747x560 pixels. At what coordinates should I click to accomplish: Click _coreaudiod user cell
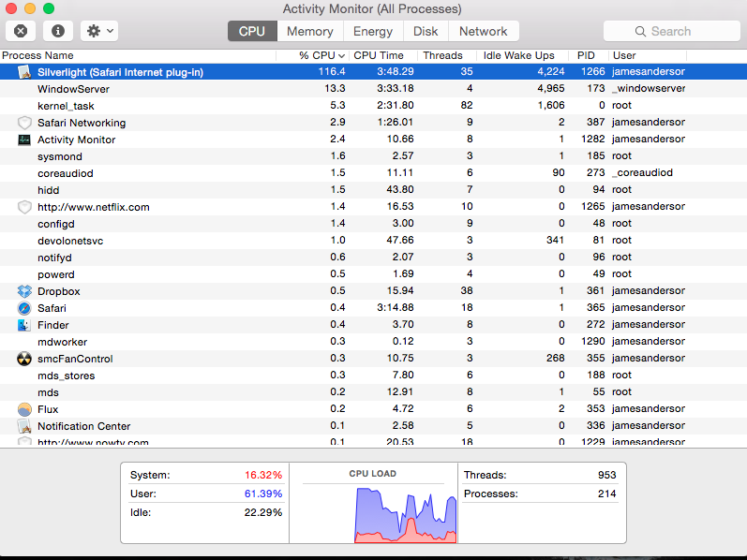(x=642, y=172)
